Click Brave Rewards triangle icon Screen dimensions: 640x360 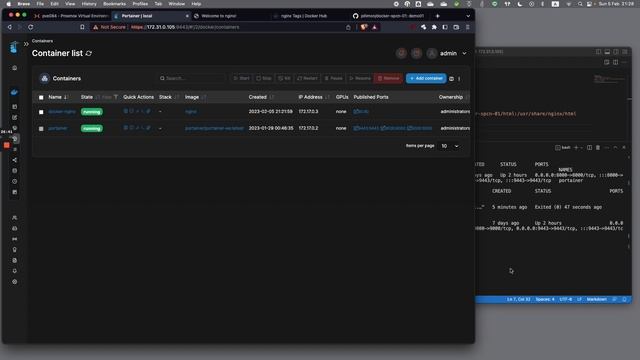pyautogui.click(x=374, y=27)
